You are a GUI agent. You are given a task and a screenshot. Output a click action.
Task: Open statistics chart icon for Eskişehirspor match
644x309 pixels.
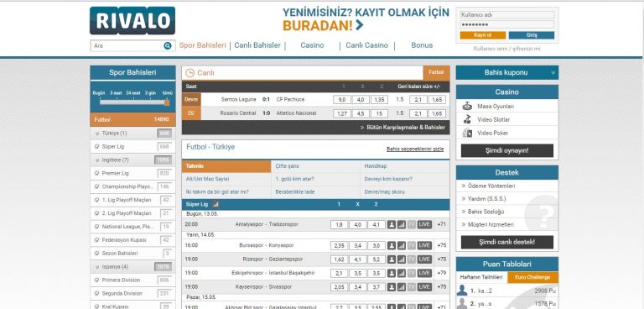pos(402,273)
